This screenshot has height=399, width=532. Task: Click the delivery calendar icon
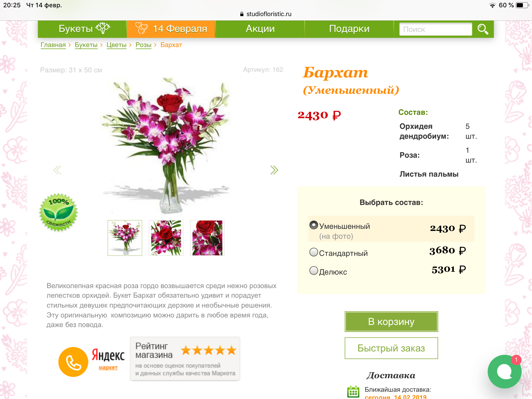(x=353, y=392)
